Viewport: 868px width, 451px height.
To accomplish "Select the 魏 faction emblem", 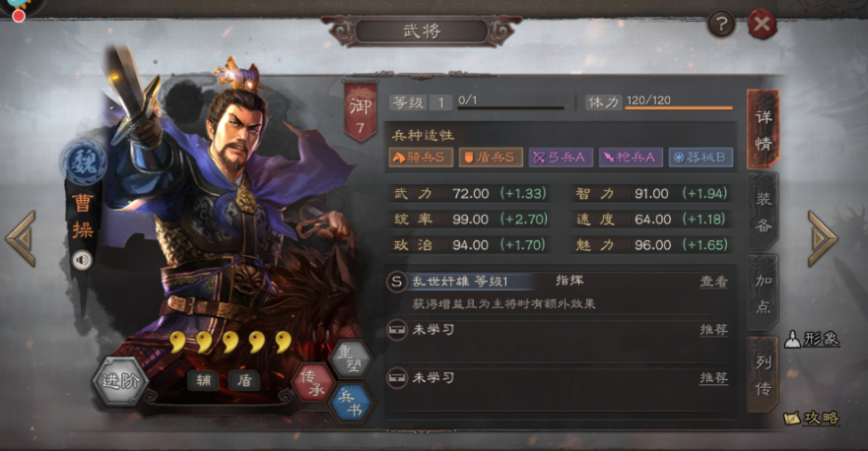I will pyautogui.click(x=84, y=162).
